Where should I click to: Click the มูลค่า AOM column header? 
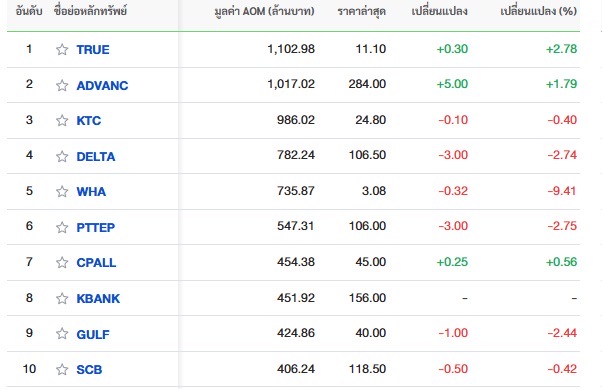[x=264, y=11]
